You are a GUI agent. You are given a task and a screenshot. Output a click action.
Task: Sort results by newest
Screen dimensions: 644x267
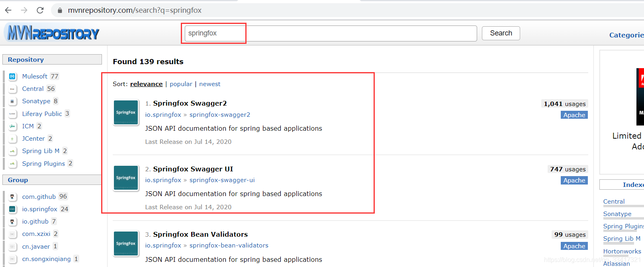pyautogui.click(x=210, y=84)
